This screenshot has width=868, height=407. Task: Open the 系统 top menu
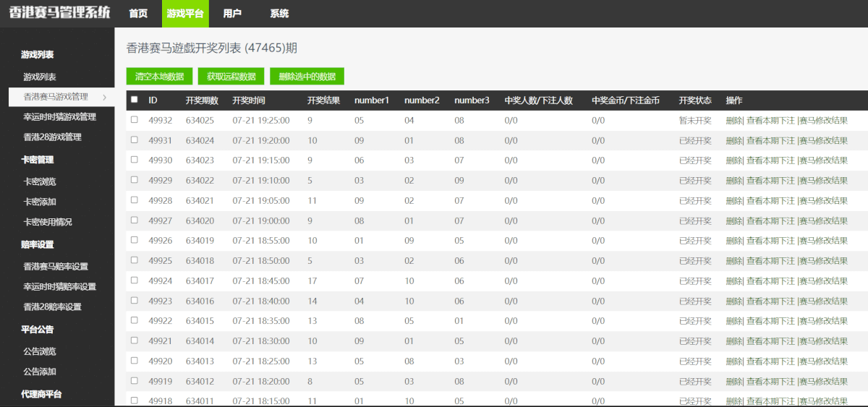point(279,14)
